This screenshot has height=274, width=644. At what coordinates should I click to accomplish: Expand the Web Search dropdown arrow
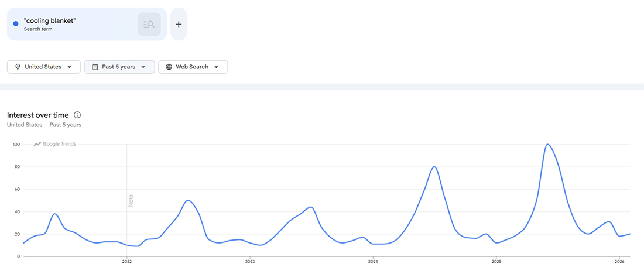click(216, 67)
